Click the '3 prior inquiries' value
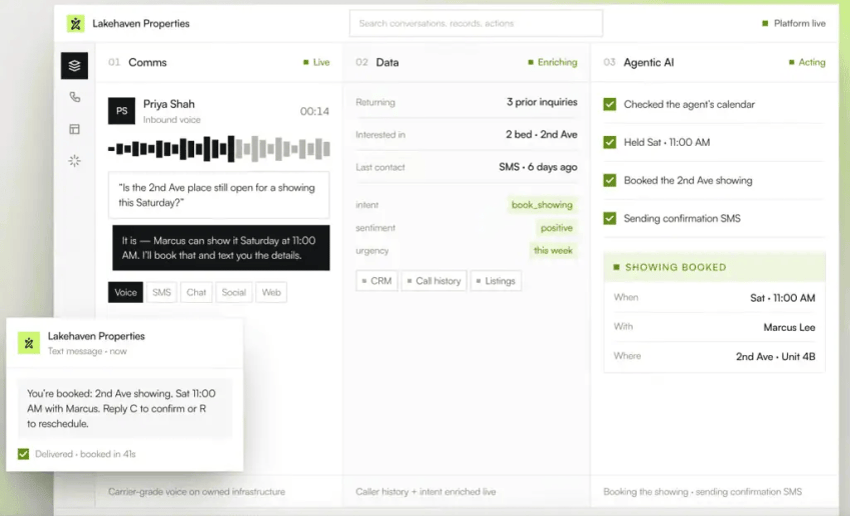The width and height of the screenshot is (850, 516). point(542,102)
